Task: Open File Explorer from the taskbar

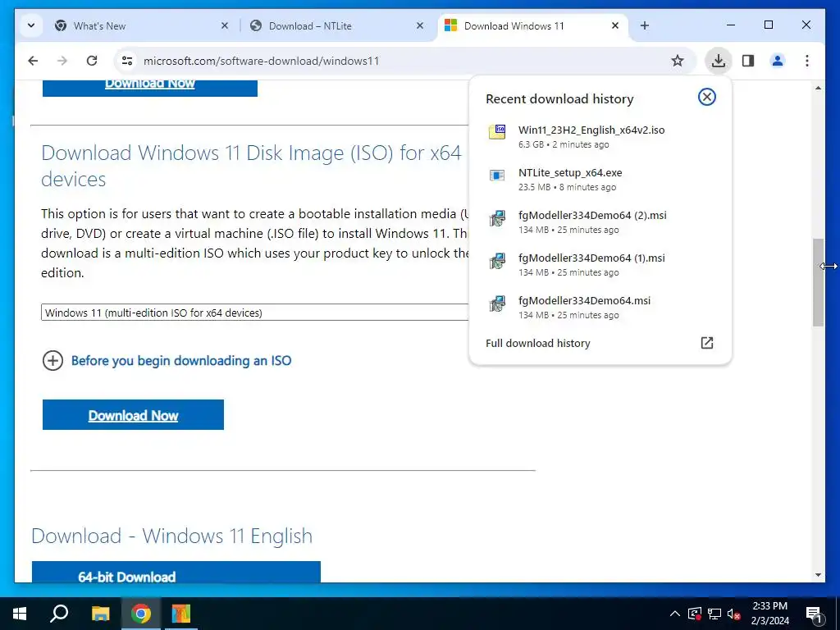Action: (100, 614)
